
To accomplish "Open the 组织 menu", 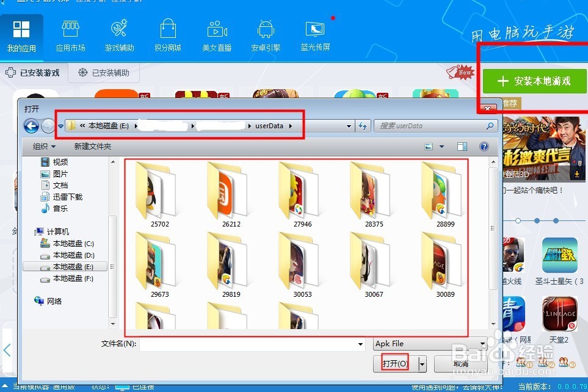I will tap(44, 147).
